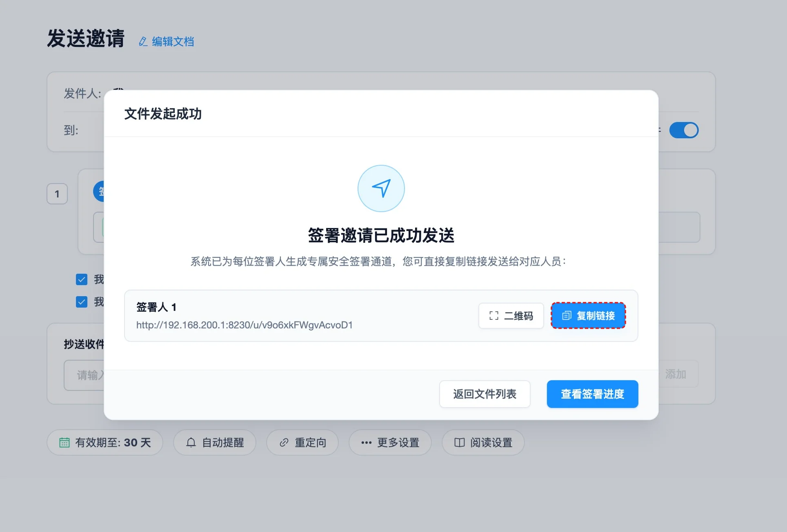Screen dimensions: 787x532
Task: Click the book icon for 阅读设置
Action: tap(460, 442)
